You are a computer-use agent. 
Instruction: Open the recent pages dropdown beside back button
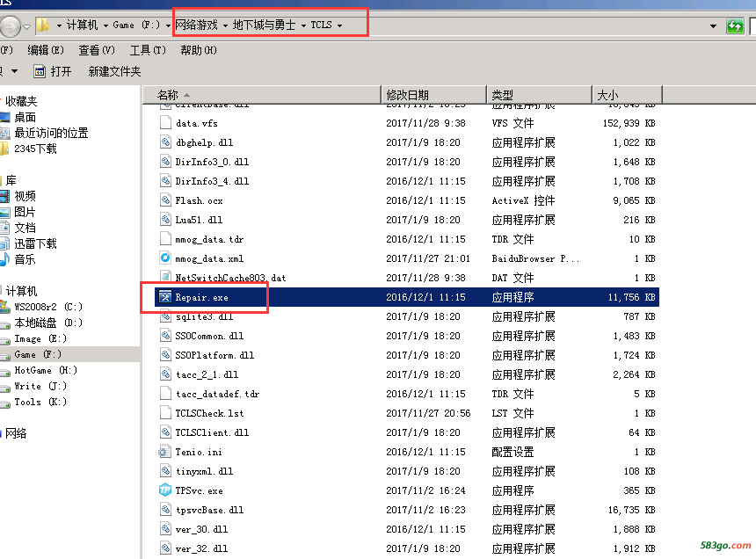pyautogui.click(x=27, y=27)
